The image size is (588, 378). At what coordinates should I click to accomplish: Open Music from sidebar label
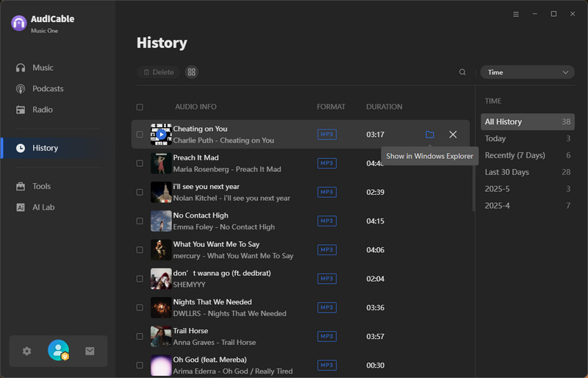43,68
